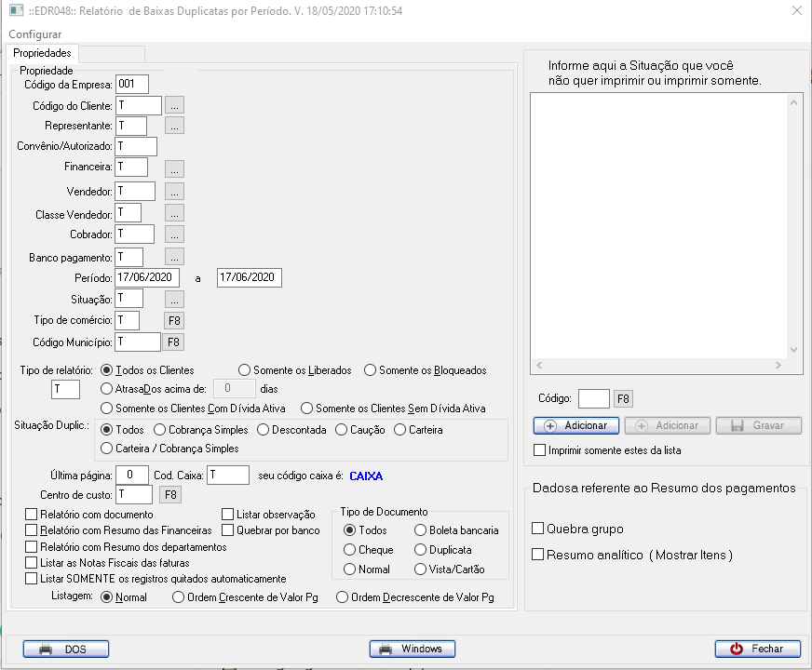Click F8 next to Centro de custo
The image size is (812, 670).
click(170, 495)
